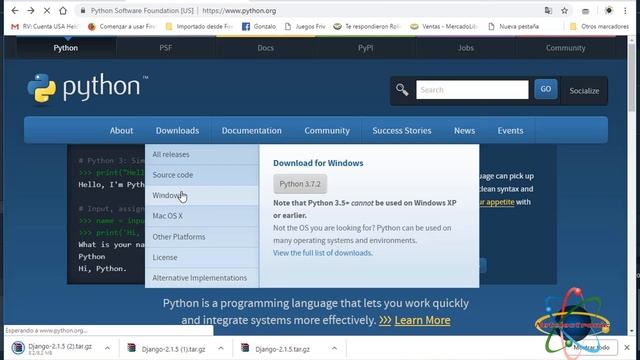This screenshot has width=640, height=360.
Task: Open the Events navigation menu
Action: point(510,131)
